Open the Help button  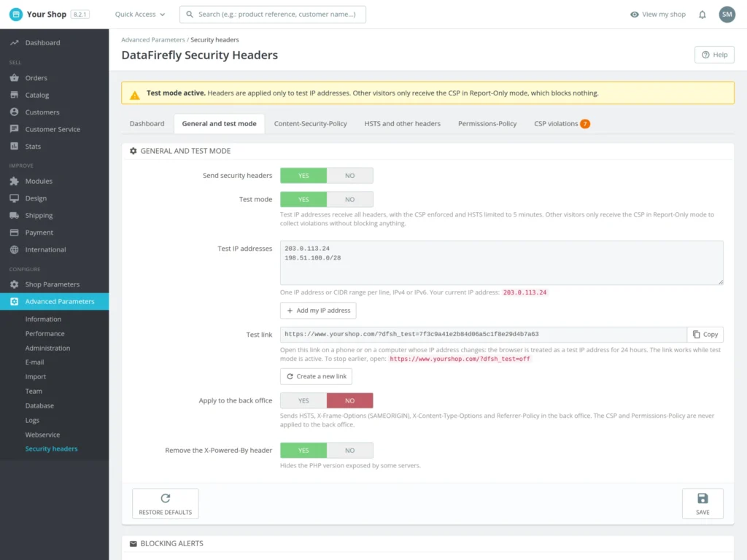point(714,55)
